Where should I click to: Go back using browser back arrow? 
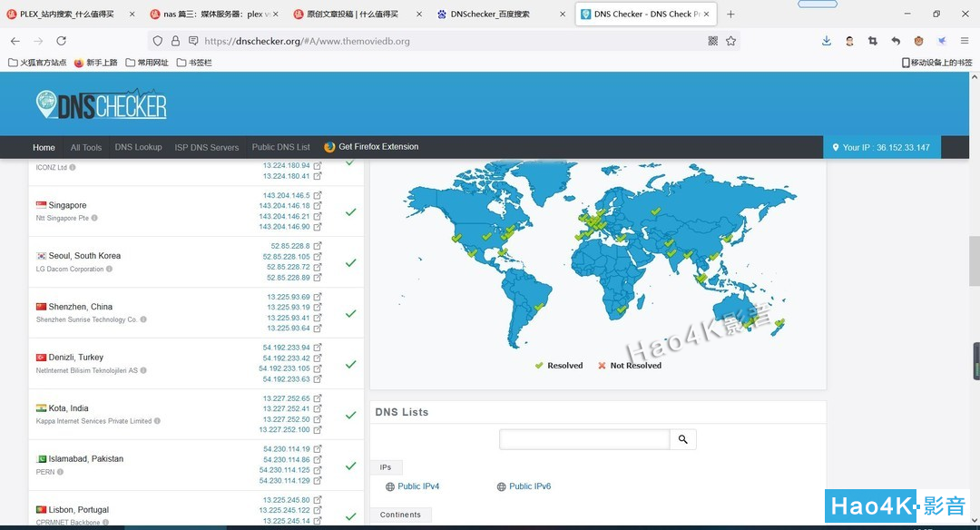click(15, 41)
